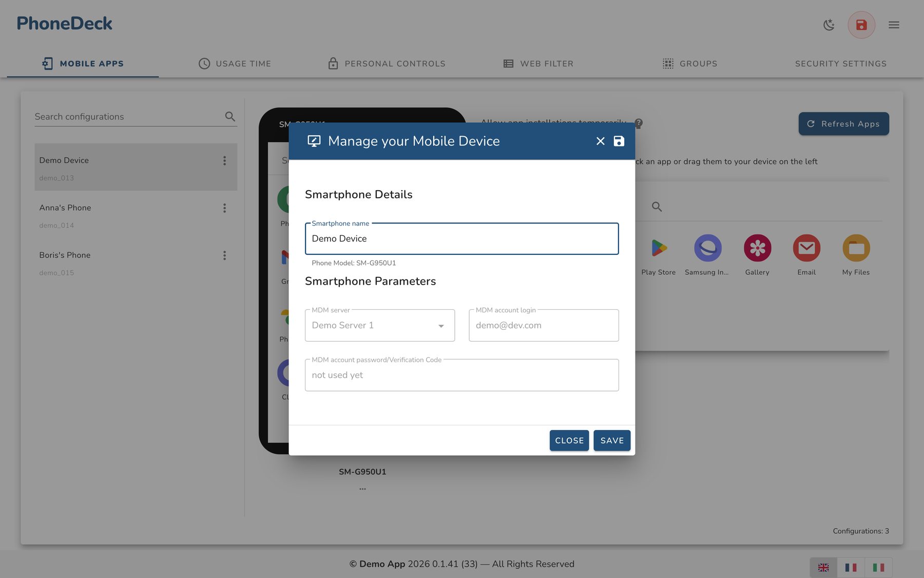Close the dialog with X icon
This screenshot has height=578, width=924.
[600, 141]
